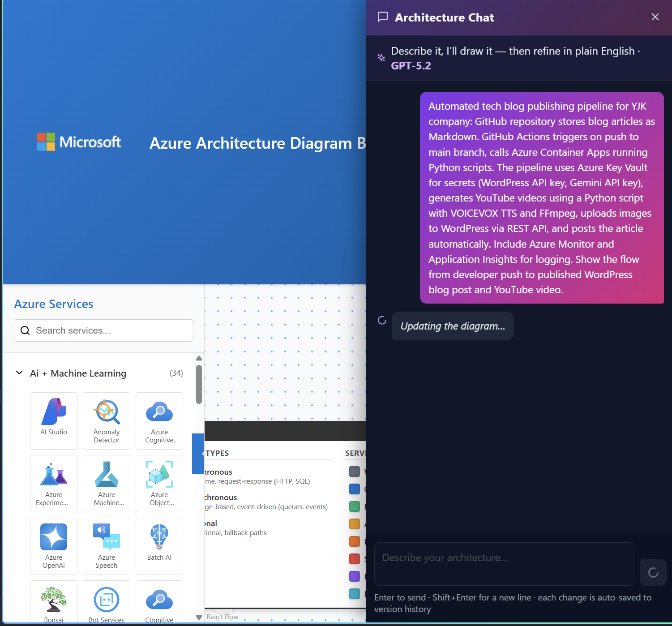Choose the Azure OpenAI service tile
This screenshot has width=672, height=626.
pos(54,546)
